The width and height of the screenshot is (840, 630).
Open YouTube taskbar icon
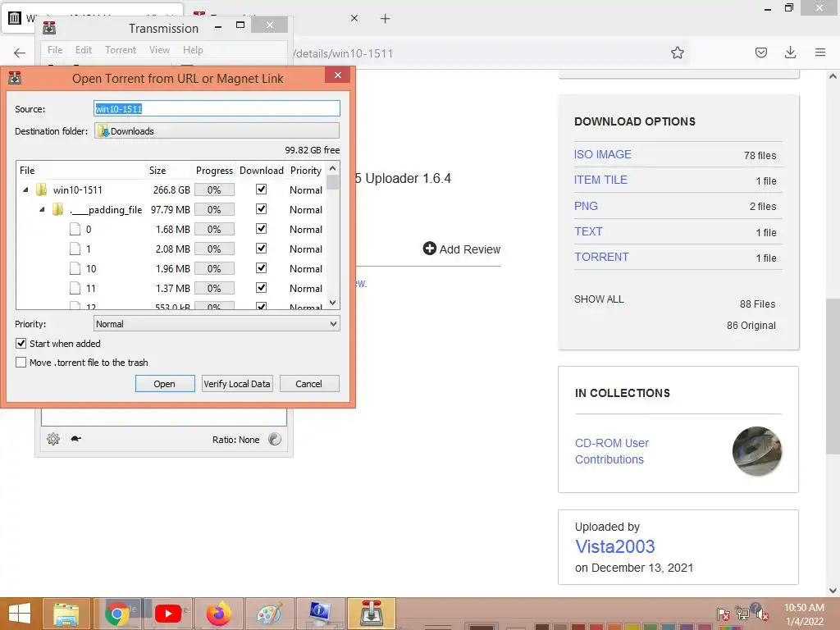(x=167, y=614)
